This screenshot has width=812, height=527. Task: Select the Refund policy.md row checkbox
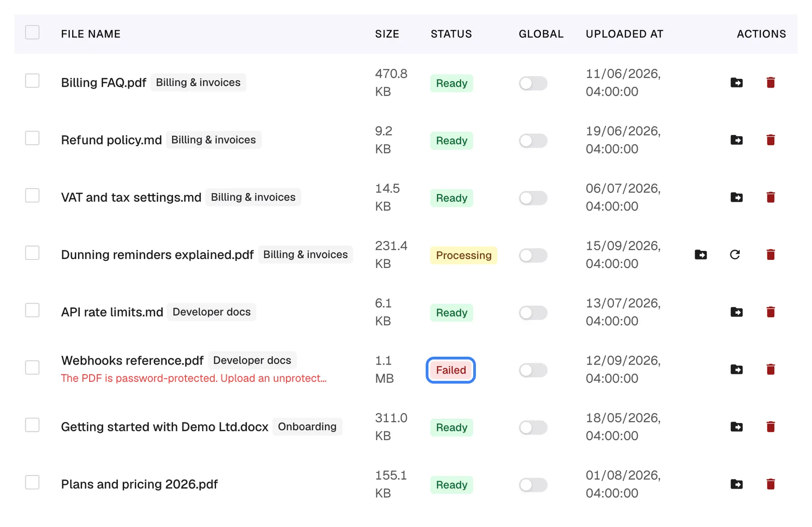click(x=32, y=138)
